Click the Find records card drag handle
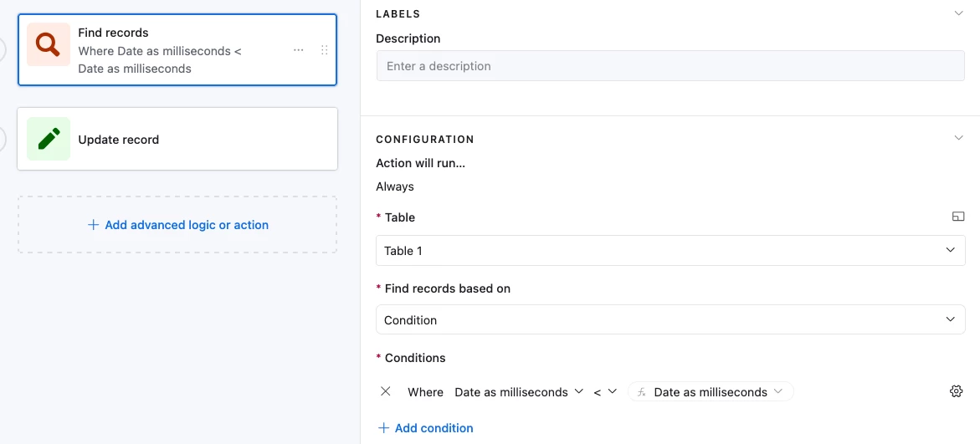The width and height of the screenshot is (980, 444). tap(325, 50)
